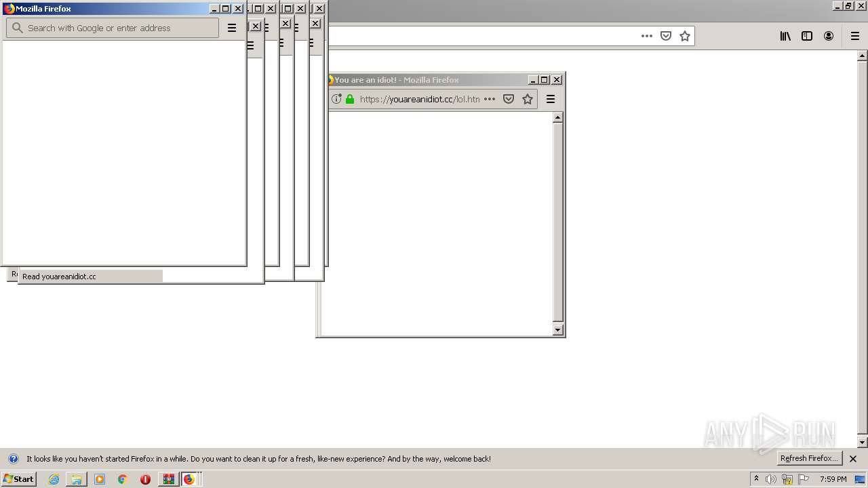
Task: Open Windows Media Player from taskbar
Action: click(x=100, y=479)
